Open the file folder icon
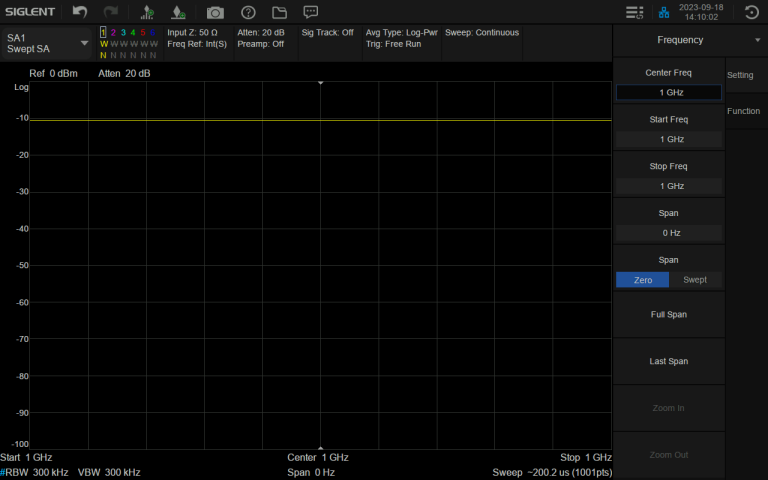This screenshot has height=480, width=768. pyautogui.click(x=279, y=12)
